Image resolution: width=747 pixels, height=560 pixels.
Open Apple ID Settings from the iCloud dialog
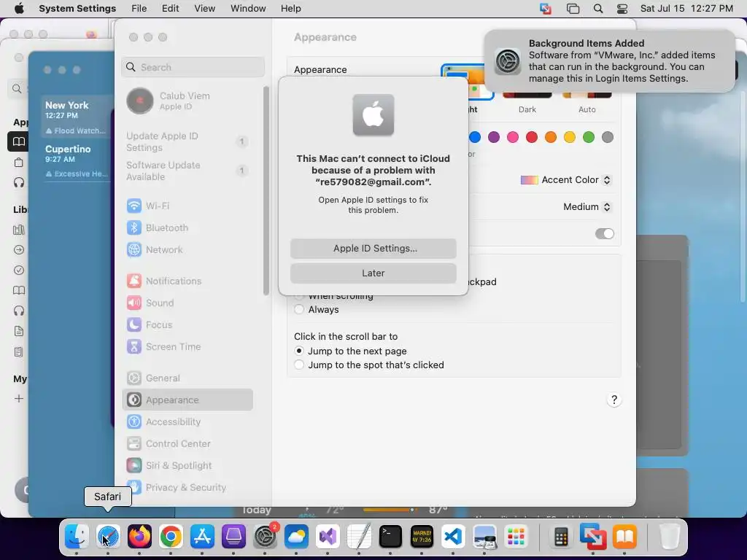coord(373,248)
